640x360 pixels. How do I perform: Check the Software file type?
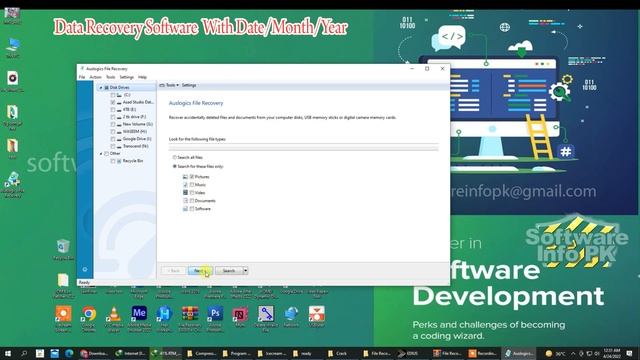pyautogui.click(x=192, y=209)
